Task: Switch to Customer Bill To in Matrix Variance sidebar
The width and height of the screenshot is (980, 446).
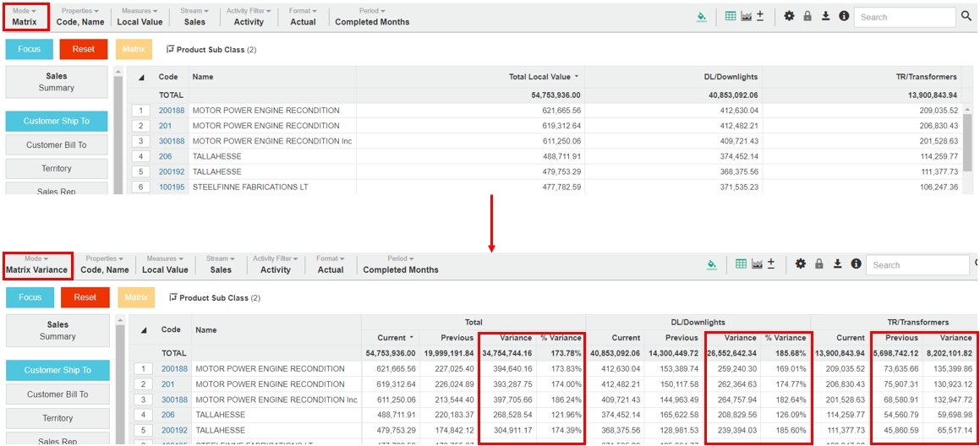Action: coord(57,394)
